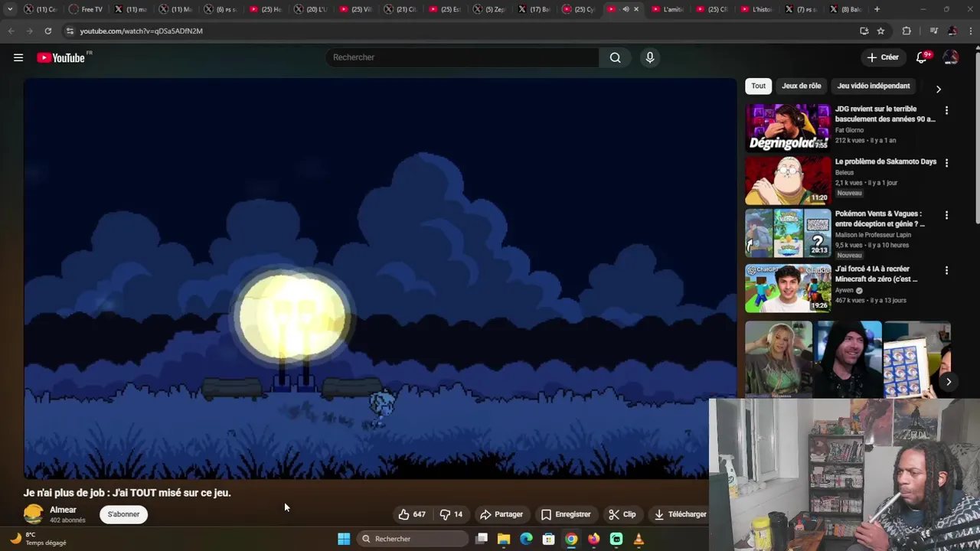The height and width of the screenshot is (551, 980).
Task: Go back with the browser back arrow
Action: [11, 31]
